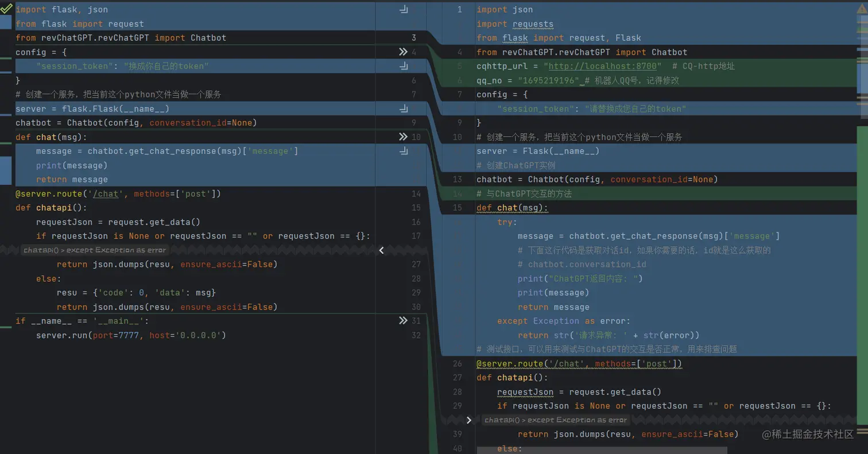Screen dimensions: 868x454
Task: Click the '# 创建一个服务' comment in left pane
Action: coord(118,94)
